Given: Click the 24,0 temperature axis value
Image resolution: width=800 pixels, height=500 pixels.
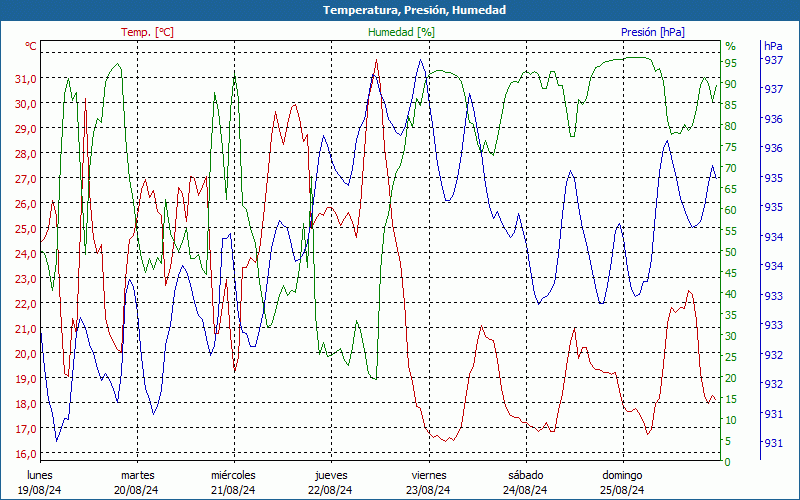Looking at the screenshot, I should tap(26, 254).
